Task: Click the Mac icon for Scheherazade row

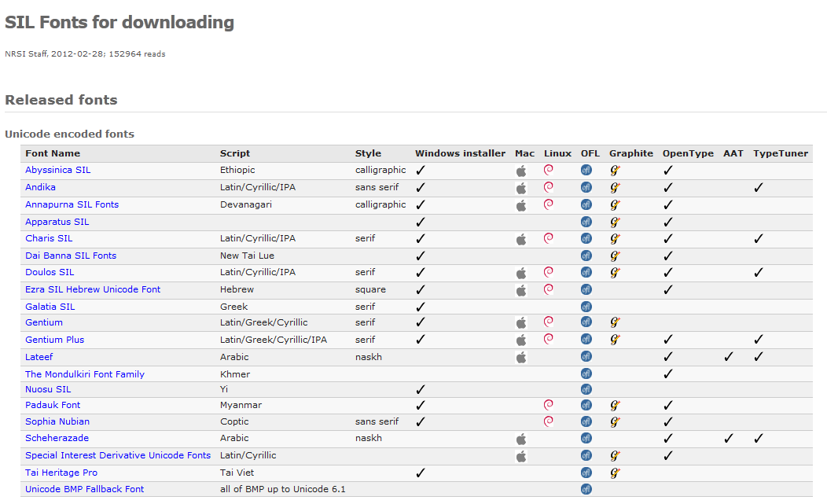Action: pyautogui.click(x=520, y=439)
